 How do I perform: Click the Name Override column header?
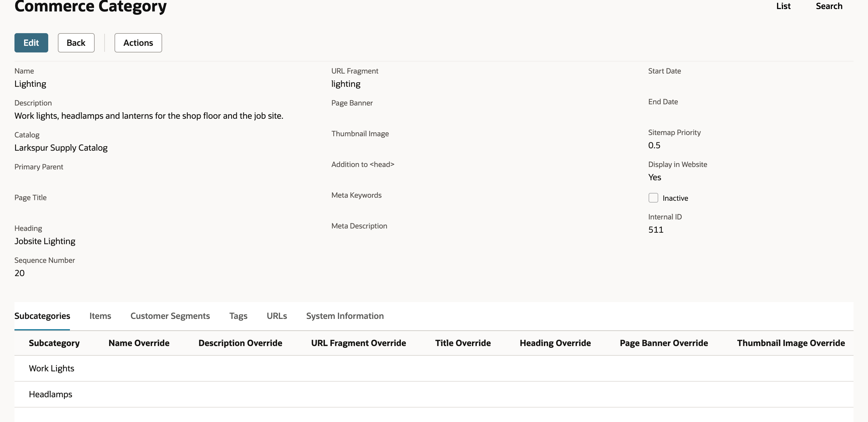pyautogui.click(x=139, y=343)
